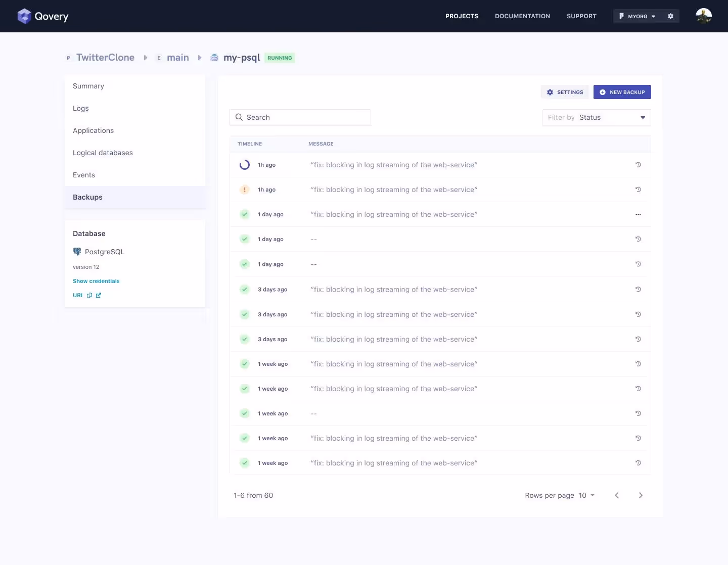Switch to the Backups section
Screen dimensions: 728x565
tap(87, 197)
